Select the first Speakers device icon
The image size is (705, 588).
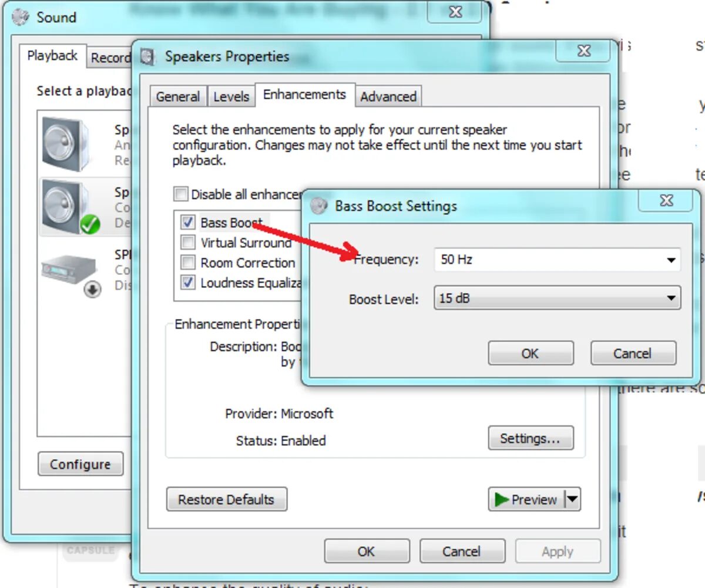tap(65, 143)
